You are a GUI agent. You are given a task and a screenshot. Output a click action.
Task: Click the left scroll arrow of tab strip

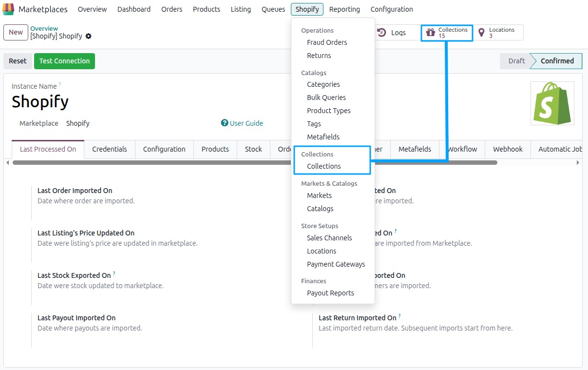(x=7, y=162)
